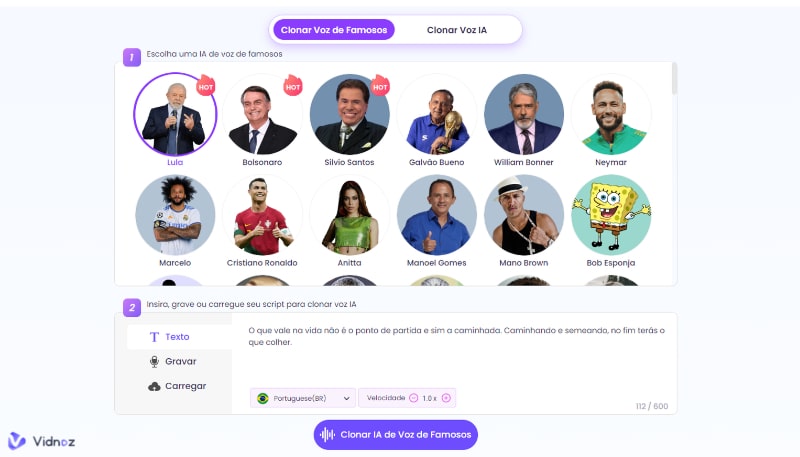Click the HOT badge on Silvio Santos
This screenshot has height=457, width=800.
pos(380,86)
